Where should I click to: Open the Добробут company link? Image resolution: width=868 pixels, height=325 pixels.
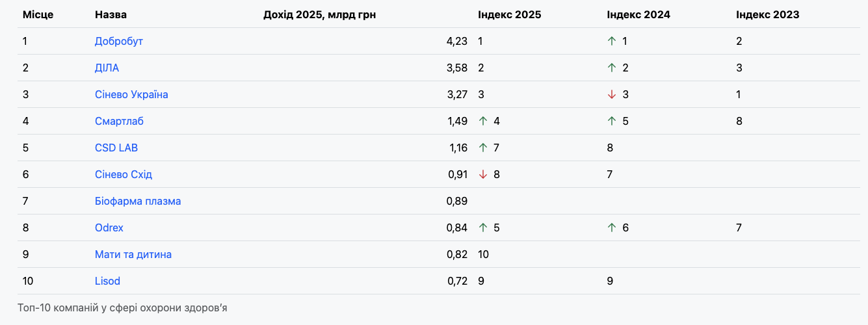click(x=118, y=41)
